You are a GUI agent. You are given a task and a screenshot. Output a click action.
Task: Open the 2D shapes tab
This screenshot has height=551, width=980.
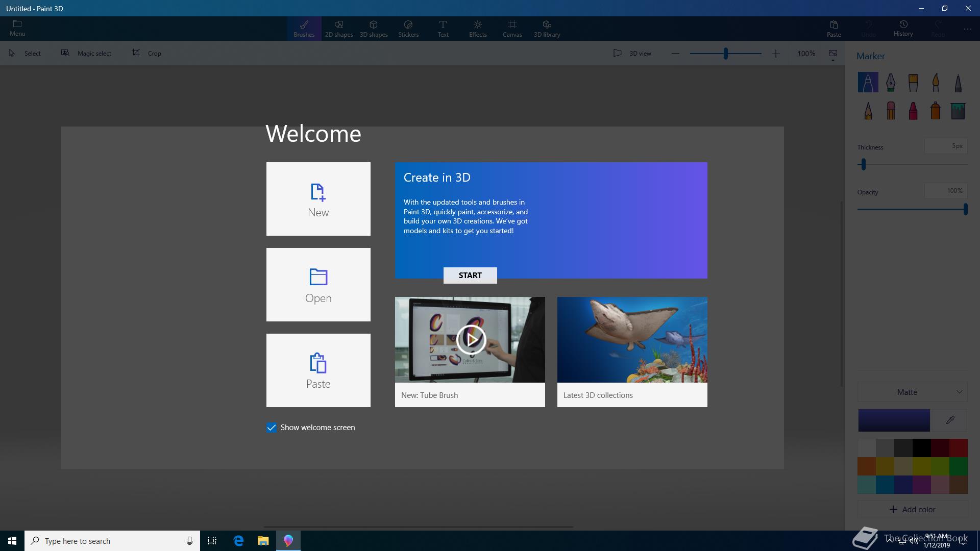click(339, 29)
